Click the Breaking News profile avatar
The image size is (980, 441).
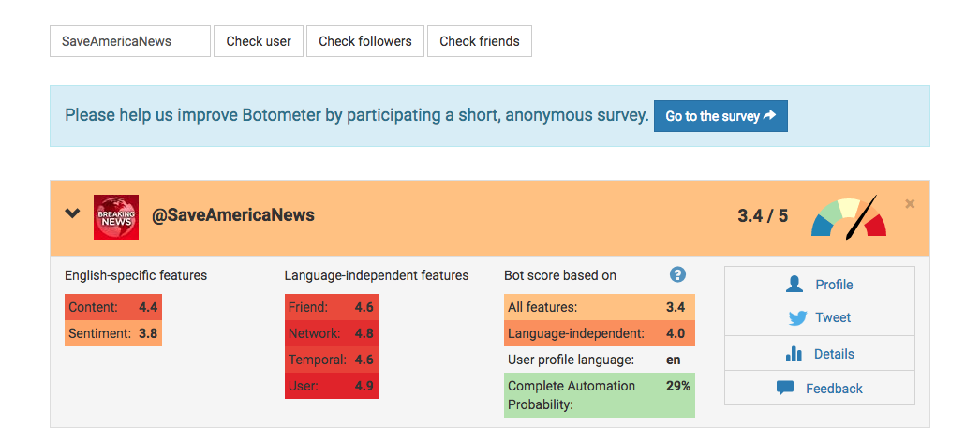click(x=116, y=217)
